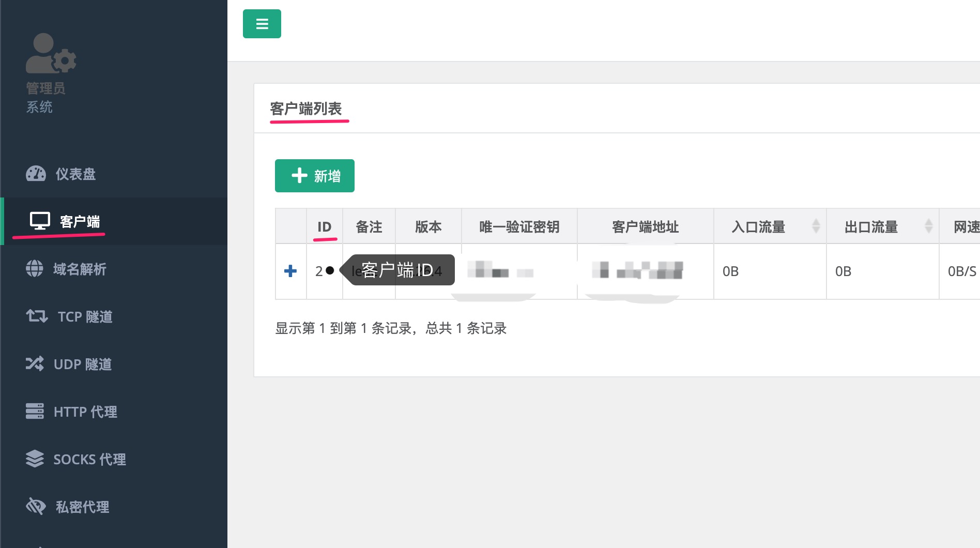Image resolution: width=980 pixels, height=548 pixels.
Task: Click the 网速 column header
Action: click(960, 226)
